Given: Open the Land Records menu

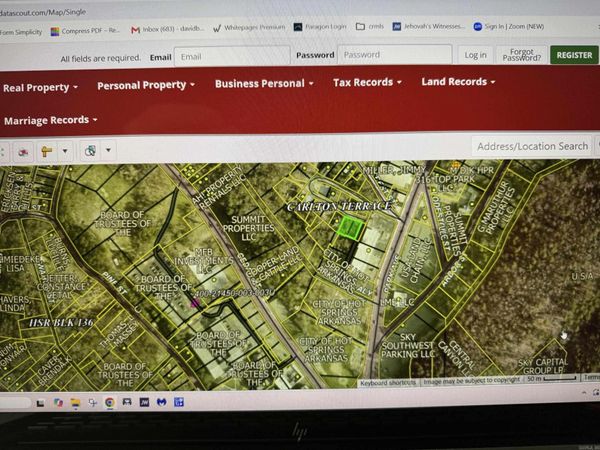Looking at the screenshot, I should (x=458, y=82).
